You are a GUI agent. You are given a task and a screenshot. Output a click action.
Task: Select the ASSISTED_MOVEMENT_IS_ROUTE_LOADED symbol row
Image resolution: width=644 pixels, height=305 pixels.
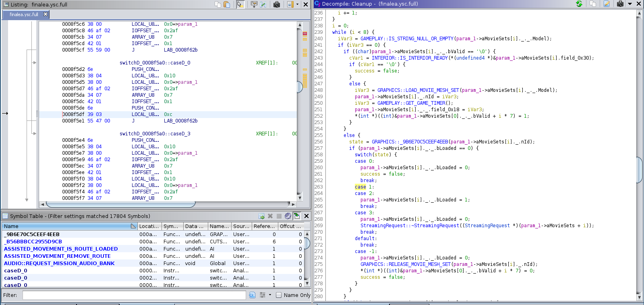61,249
